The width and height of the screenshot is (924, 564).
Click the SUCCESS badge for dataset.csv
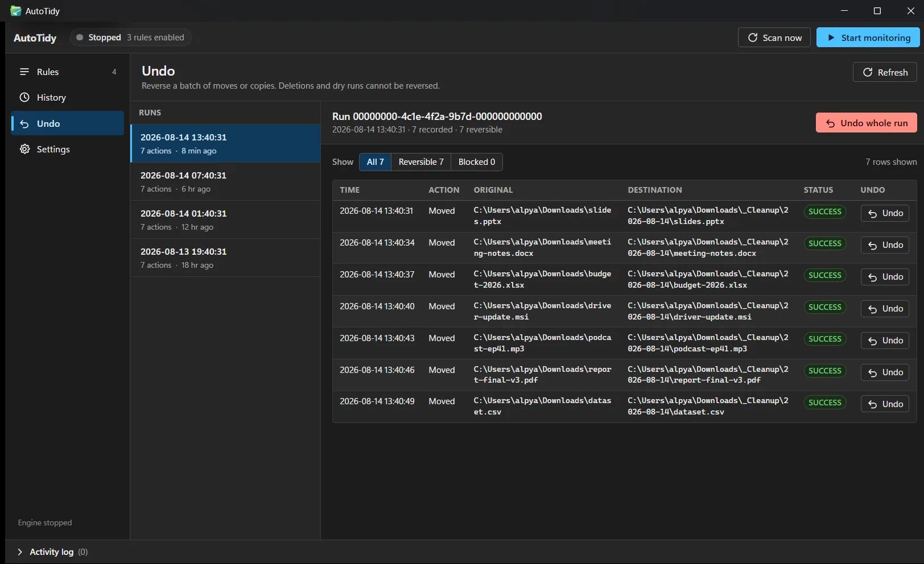pyautogui.click(x=824, y=403)
